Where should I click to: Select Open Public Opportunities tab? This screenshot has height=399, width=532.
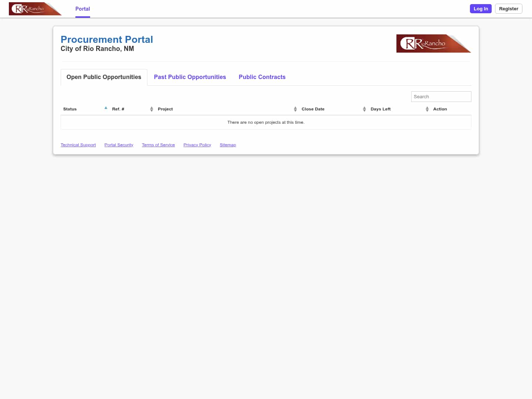(104, 77)
